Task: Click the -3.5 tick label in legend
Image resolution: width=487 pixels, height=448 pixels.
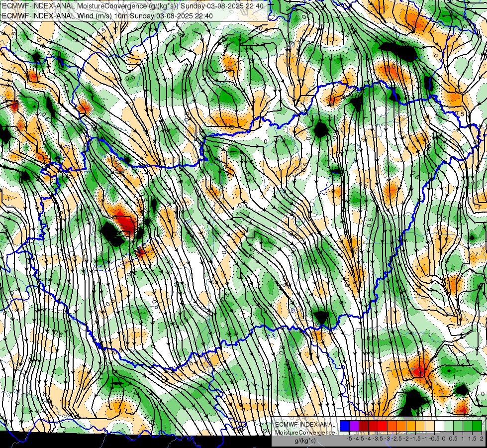Action: click(x=378, y=439)
